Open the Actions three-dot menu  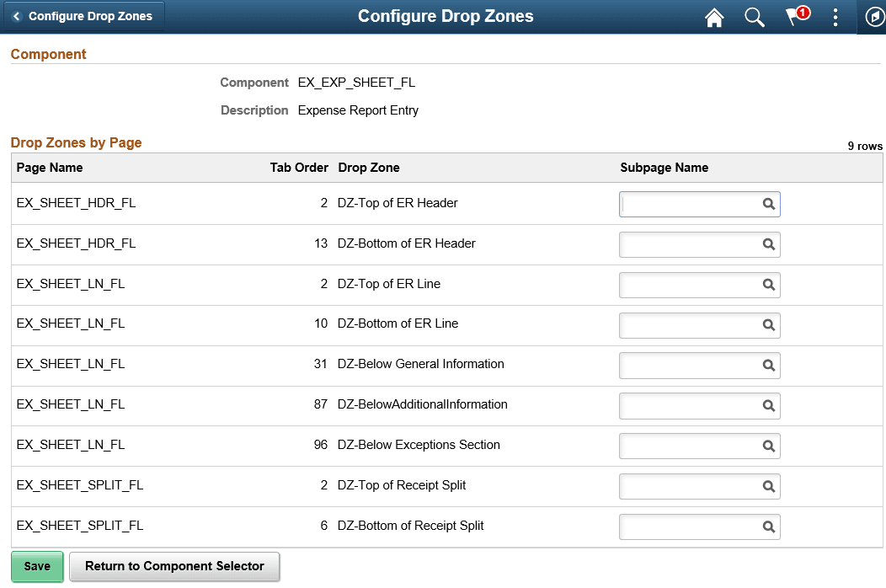tap(835, 17)
